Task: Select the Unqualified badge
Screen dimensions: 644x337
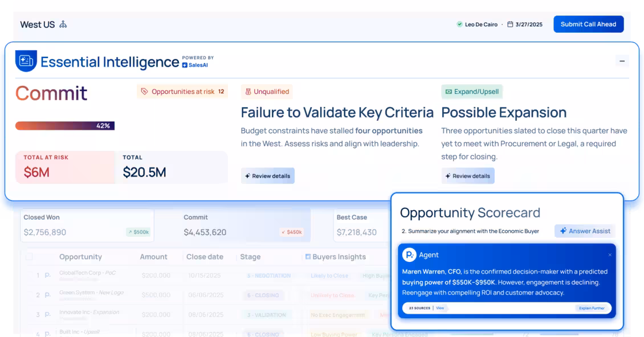Action: coord(267,92)
